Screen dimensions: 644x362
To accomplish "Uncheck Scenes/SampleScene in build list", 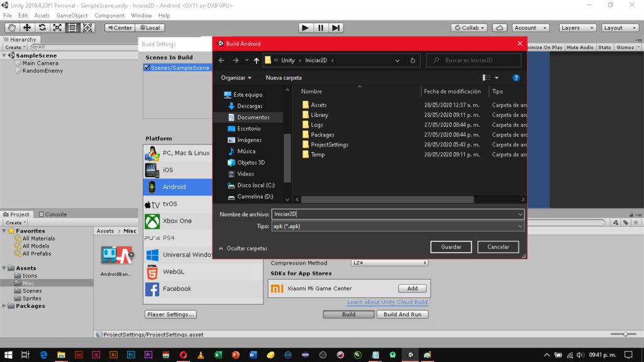I will tap(147, 68).
